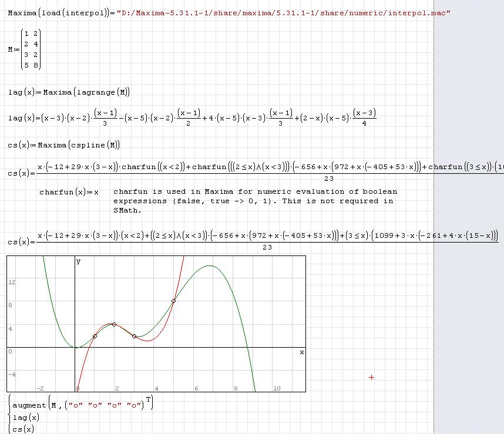Click the red crosshair cursor on the worksheet
The height and width of the screenshot is (434, 504).
371,378
